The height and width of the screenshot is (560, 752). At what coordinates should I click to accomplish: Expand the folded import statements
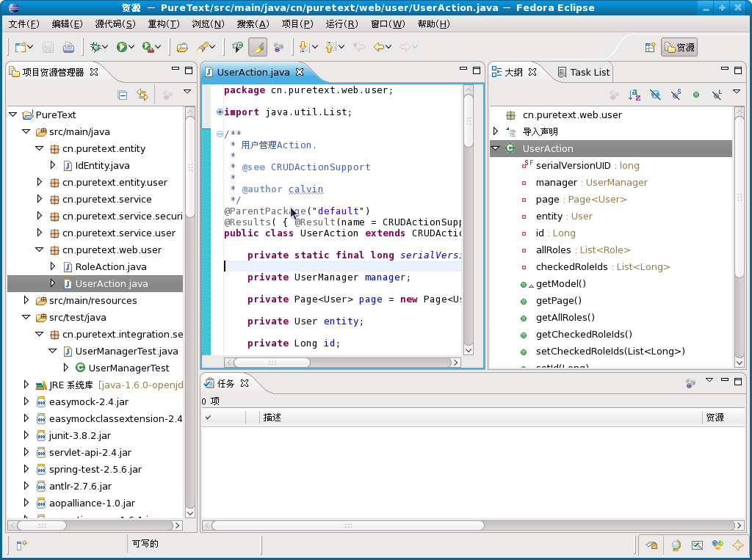(220, 112)
